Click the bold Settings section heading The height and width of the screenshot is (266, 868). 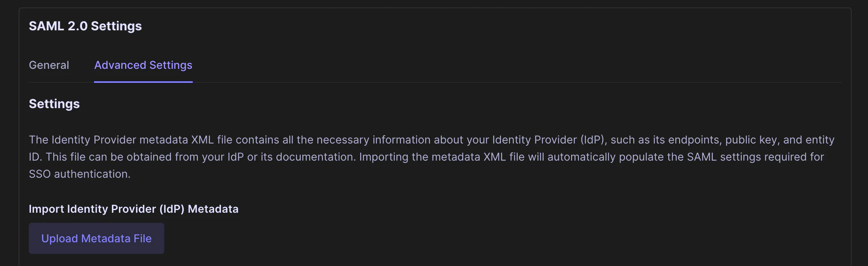click(x=54, y=104)
